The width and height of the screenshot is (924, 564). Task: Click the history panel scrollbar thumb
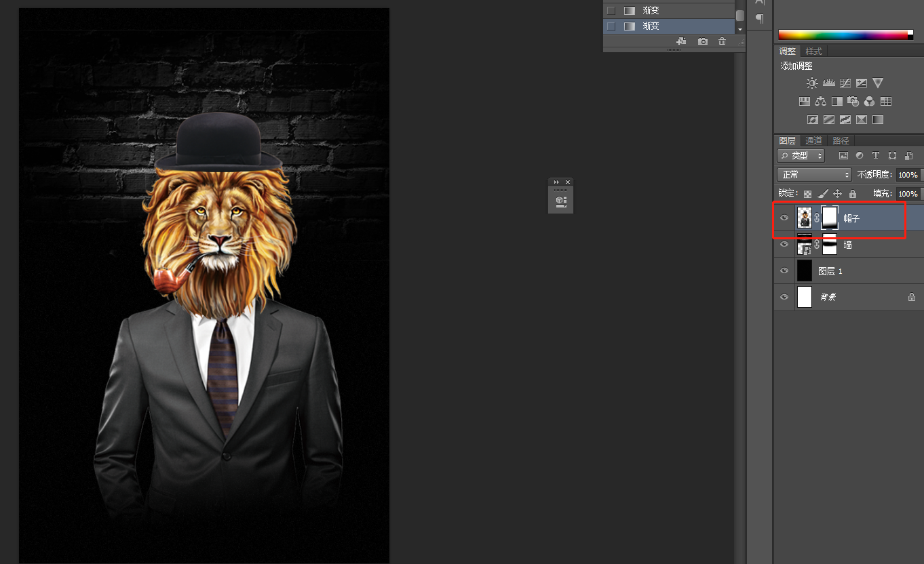740,15
